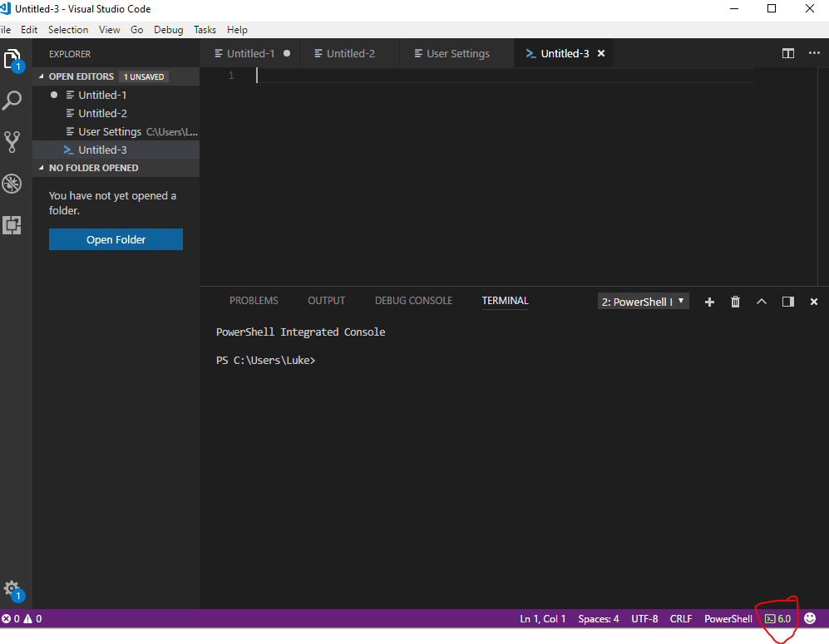This screenshot has height=644, width=829.
Task: Open the Tasks menu
Action: pyautogui.click(x=205, y=30)
